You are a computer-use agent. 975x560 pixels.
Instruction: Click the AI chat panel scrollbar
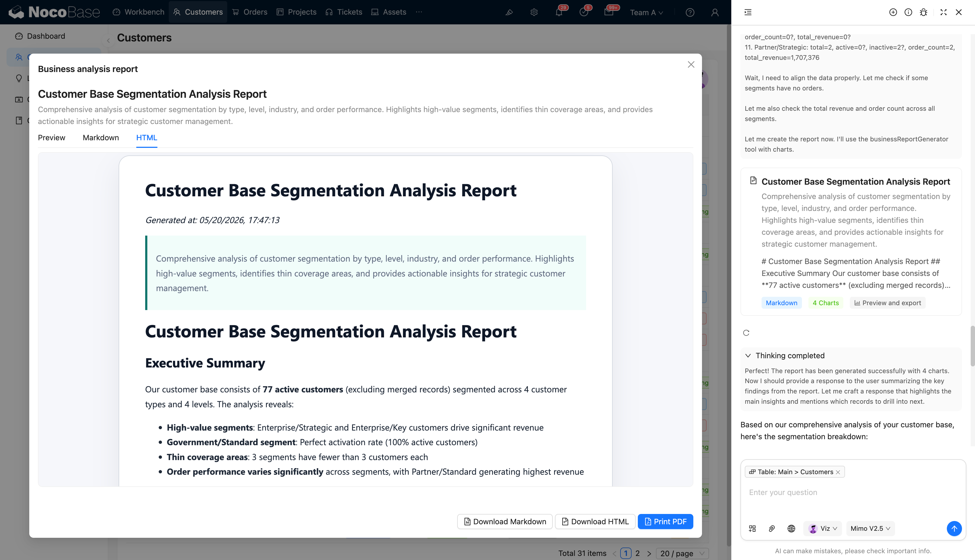972,346
